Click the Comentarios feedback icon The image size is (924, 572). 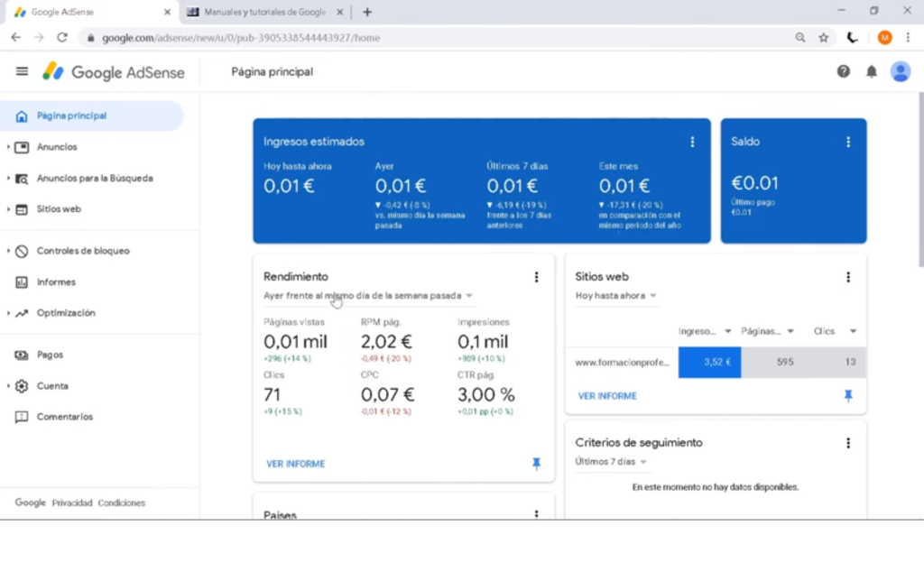point(22,417)
